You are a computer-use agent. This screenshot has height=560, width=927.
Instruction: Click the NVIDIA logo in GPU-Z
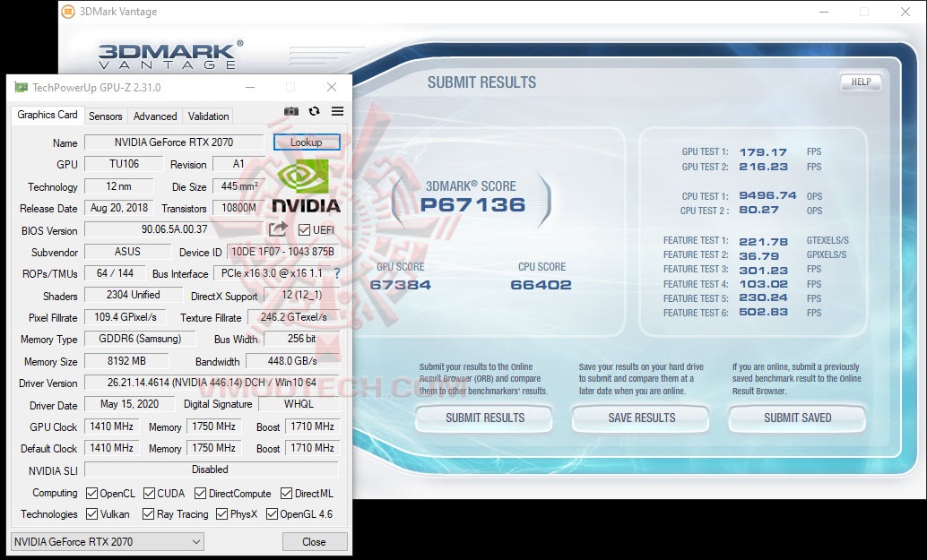click(306, 185)
